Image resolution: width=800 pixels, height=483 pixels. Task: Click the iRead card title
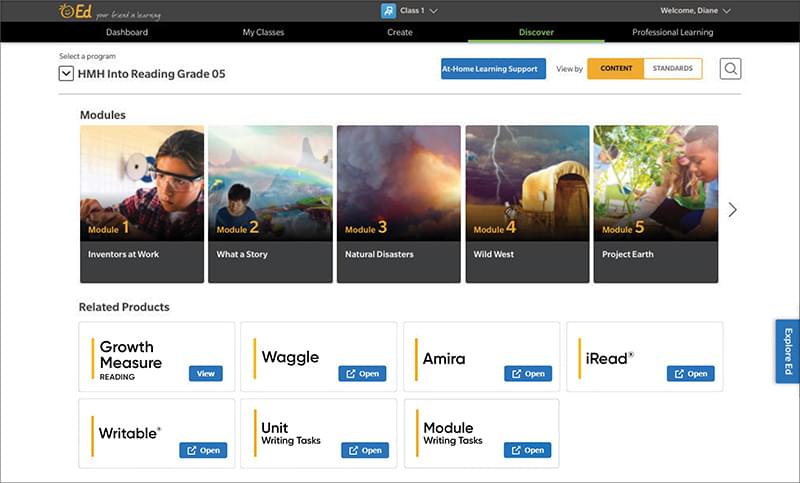609,358
